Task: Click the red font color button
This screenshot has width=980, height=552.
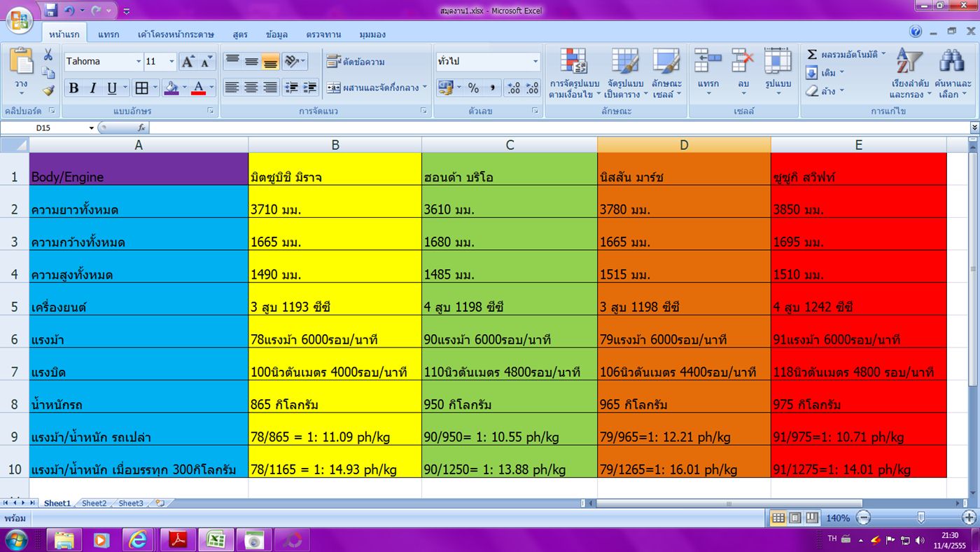Action: tap(198, 88)
